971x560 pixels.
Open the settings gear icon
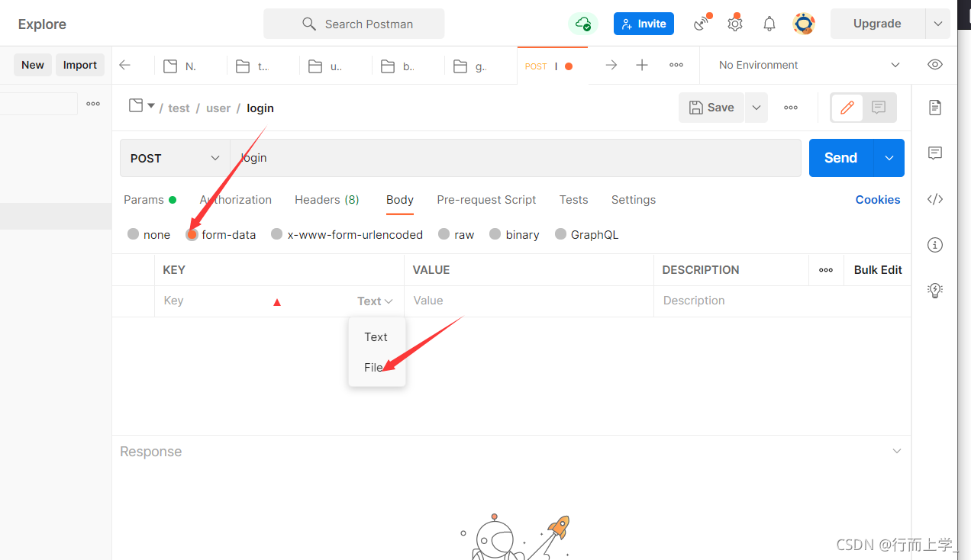pyautogui.click(x=734, y=24)
